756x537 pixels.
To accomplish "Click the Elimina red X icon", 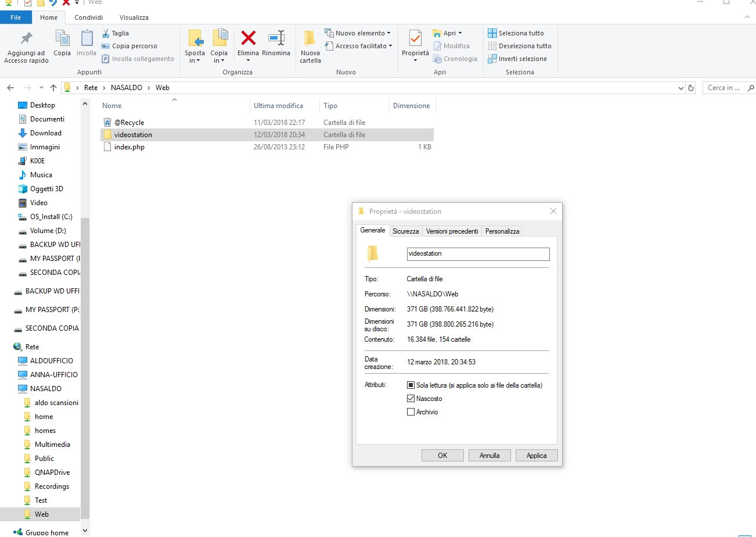I will pyautogui.click(x=248, y=39).
